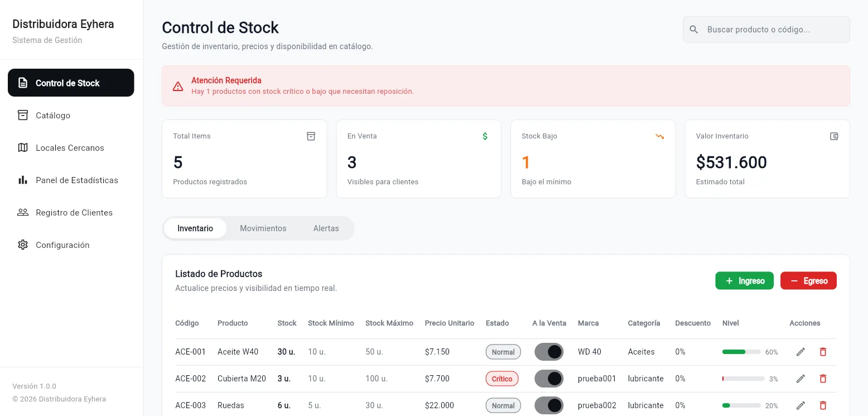Click the 60% stock level bar
868x416 pixels.
click(x=741, y=352)
